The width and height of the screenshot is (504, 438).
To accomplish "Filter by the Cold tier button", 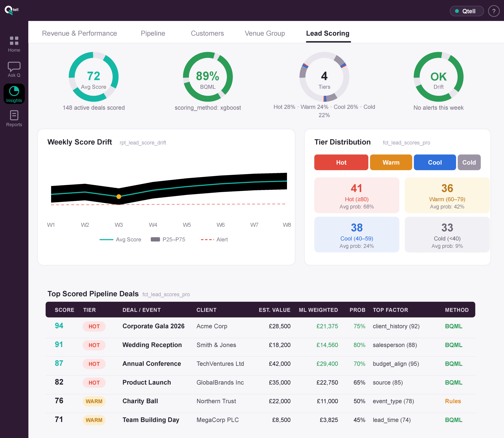I will pyautogui.click(x=469, y=162).
